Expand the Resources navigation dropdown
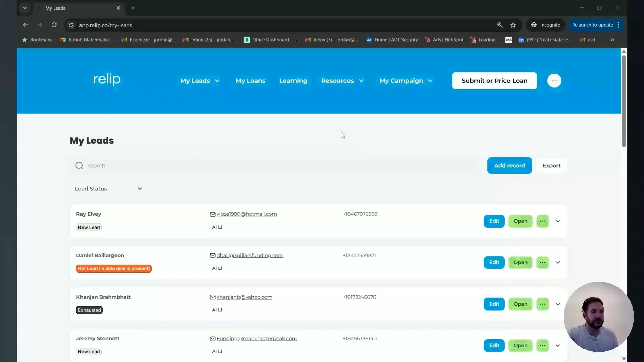The width and height of the screenshot is (644, 362). pos(342,81)
